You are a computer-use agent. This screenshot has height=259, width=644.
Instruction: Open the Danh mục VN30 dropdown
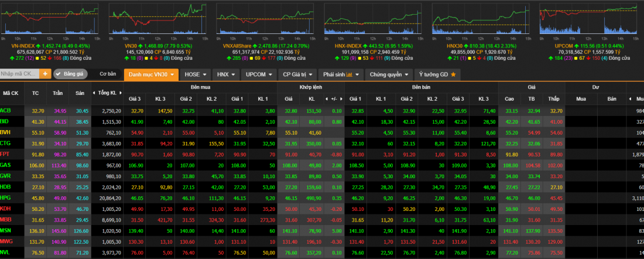pos(151,74)
